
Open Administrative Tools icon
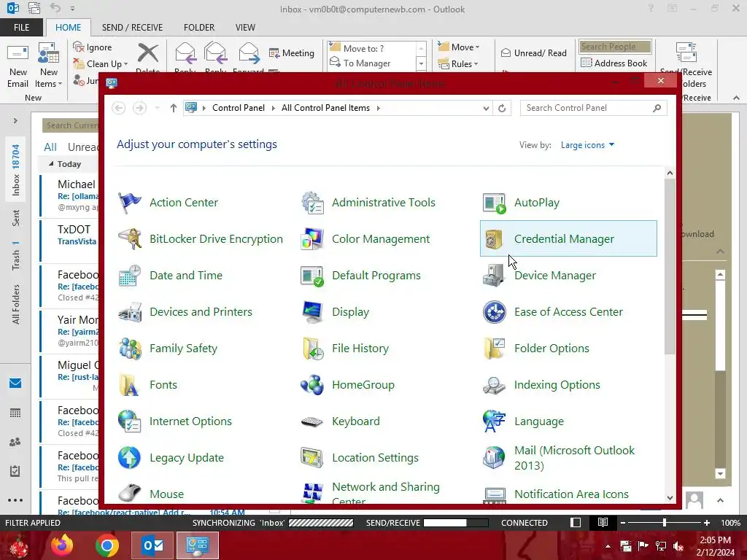(x=312, y=203)
